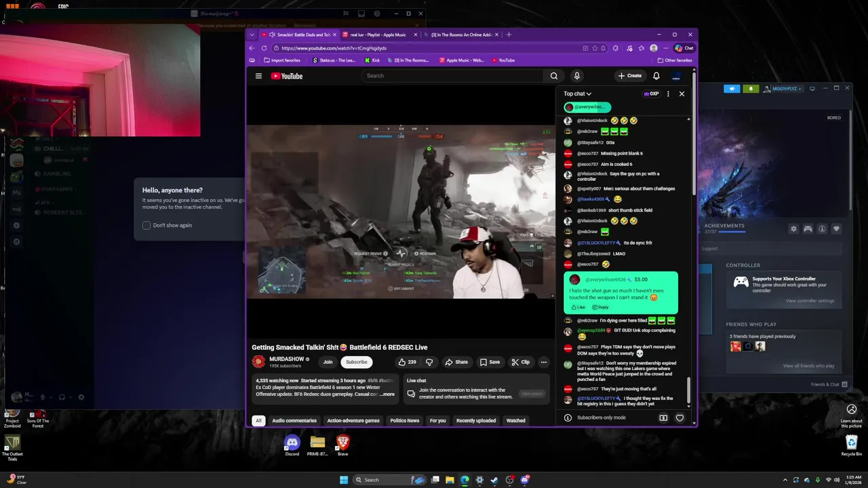
Task: Click Join next to MURDASHOW
Action: pos(328,362)
